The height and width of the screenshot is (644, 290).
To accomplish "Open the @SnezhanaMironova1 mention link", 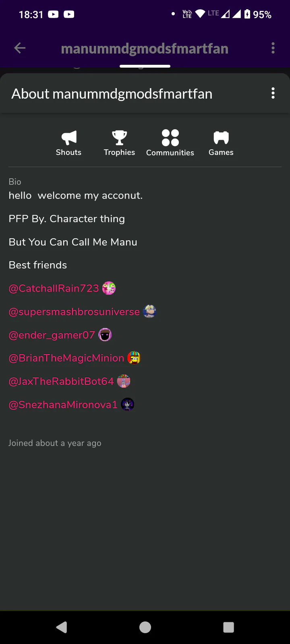I will pyautogui.click(x=63, y=405).
